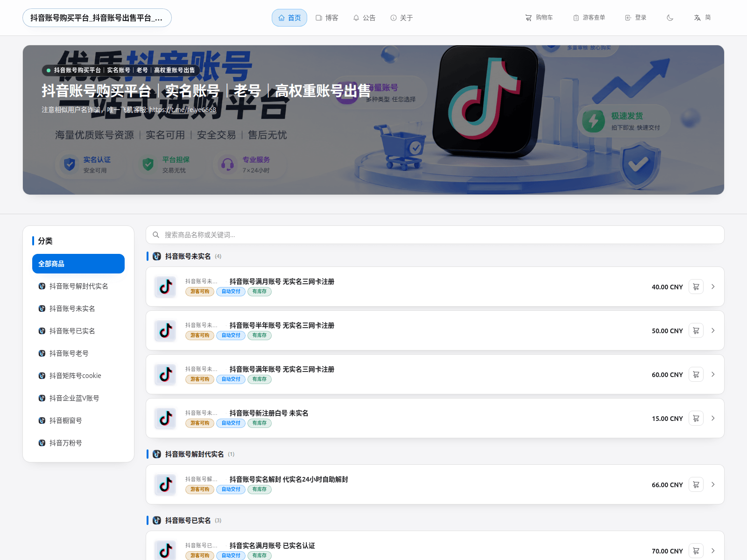This screenshot has width=747, height=560.
Task: Click the 抖音账号已实名 section header icon
Action: [x=157, y=520]
